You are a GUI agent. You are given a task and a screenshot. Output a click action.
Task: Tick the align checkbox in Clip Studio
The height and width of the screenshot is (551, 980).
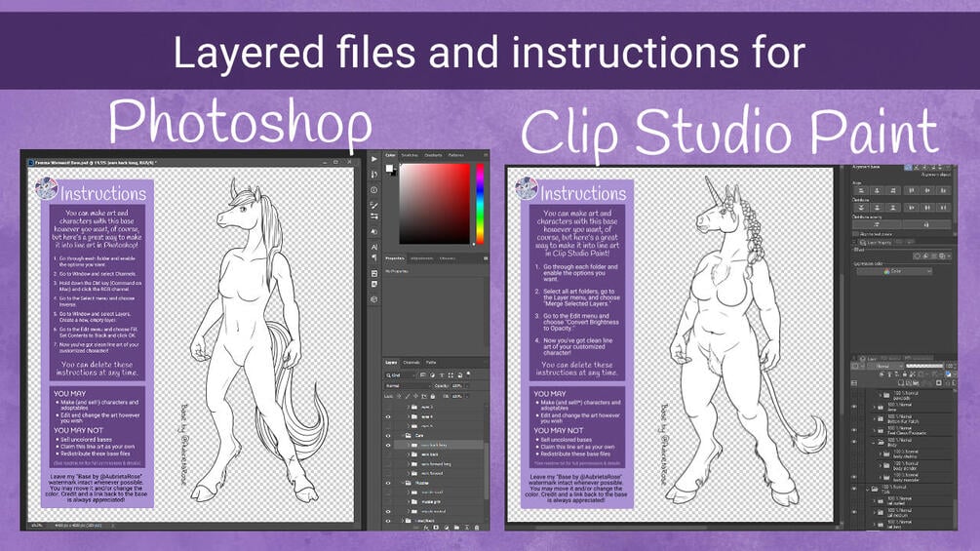point(856,234)
